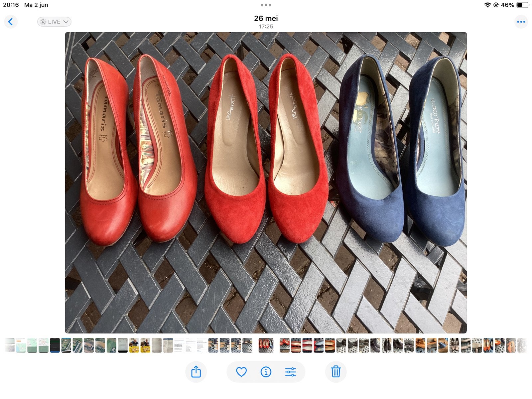Open the LIVE photo options dropdown
Screen dimensions: 532x399
54,22
